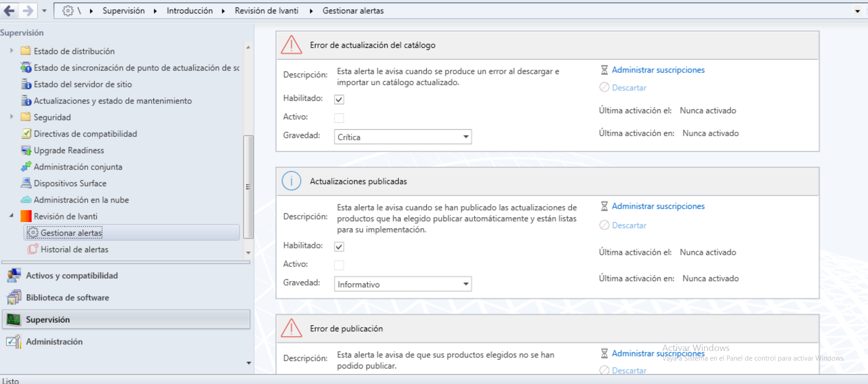The image size is (868, 384).
Task: Click the Upgrade Readiness icon in tree
Action: [x=26, y=150]
